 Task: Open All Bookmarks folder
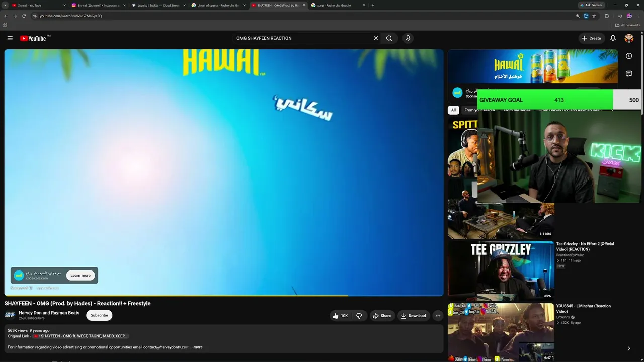point(628,25)
